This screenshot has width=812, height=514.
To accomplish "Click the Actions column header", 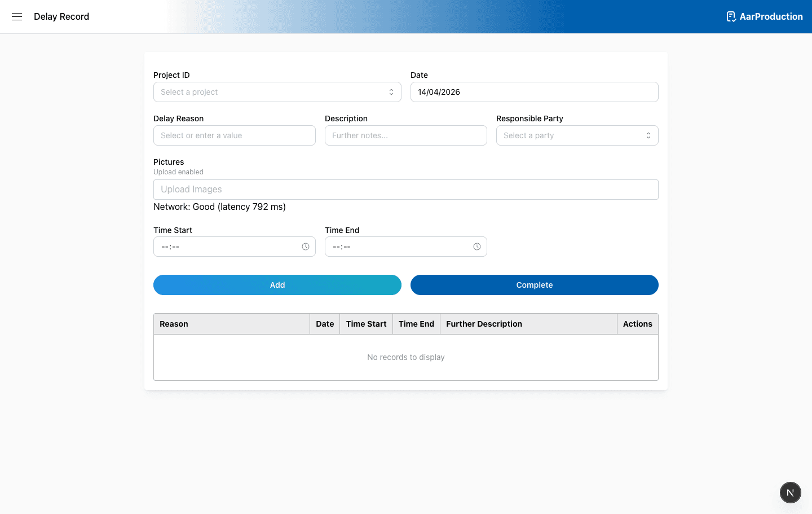I will (x=637, y=323).
